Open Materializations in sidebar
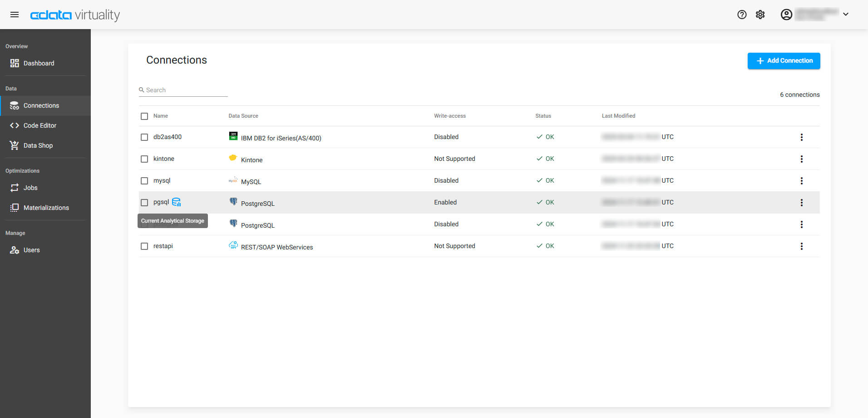 [x=45, y=208]
